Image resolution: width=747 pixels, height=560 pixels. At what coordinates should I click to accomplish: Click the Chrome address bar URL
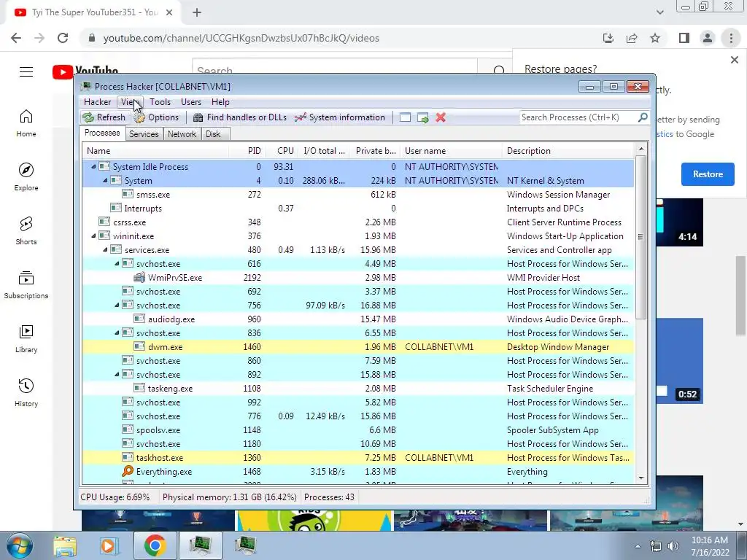point(241,38)
